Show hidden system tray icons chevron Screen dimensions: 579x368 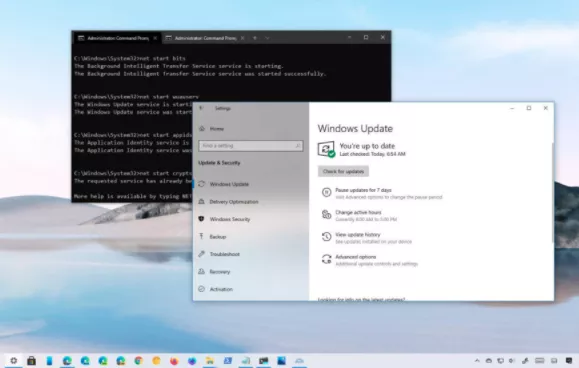click(x=477, y=361)
